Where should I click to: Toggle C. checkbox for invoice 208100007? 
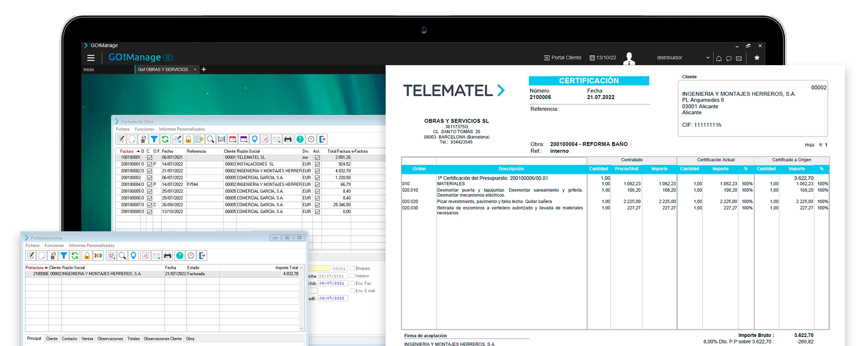coord(150,205)
